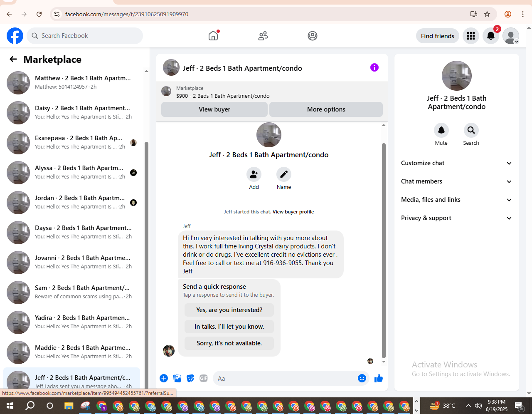Go back using the Marketplace arrow
Viewport: 532px width, 414px height.
pyautogui.click(x=13, y=59)
